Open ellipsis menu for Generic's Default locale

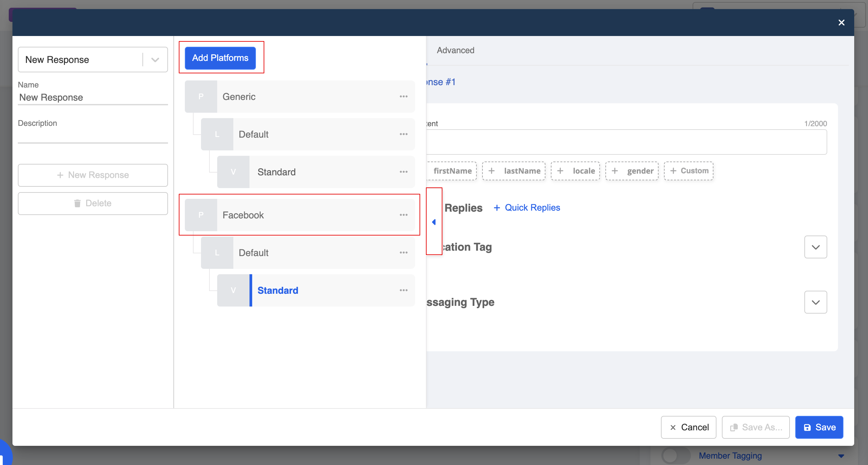(x=403, y=134)
